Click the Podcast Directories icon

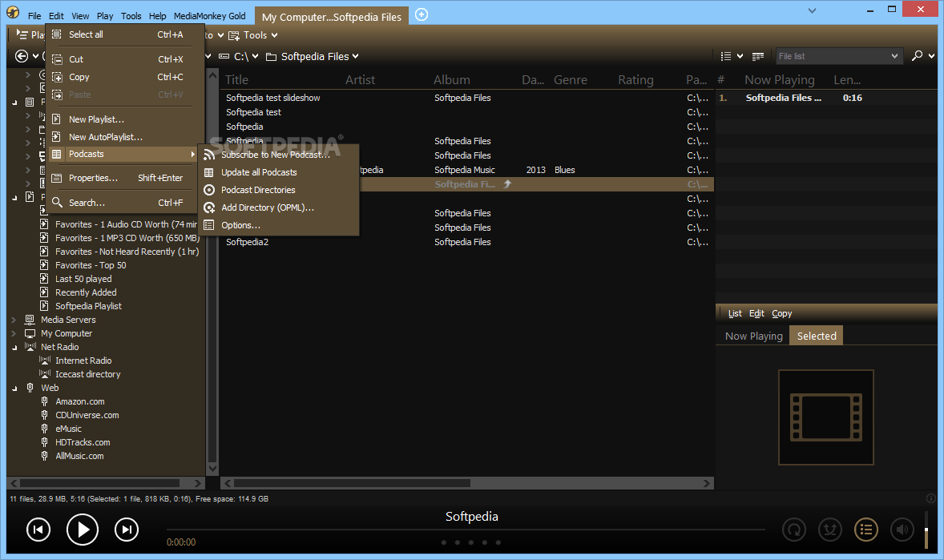point(209,190)
